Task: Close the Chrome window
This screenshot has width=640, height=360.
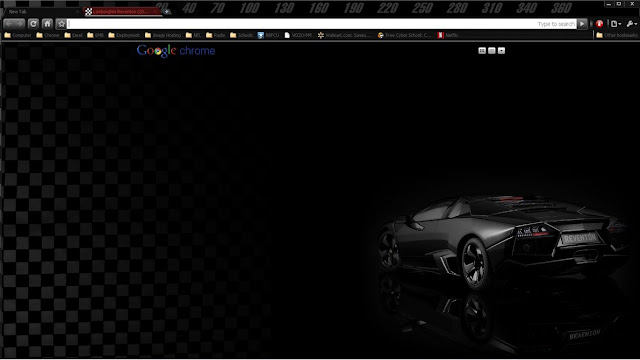Action: point(632,4)
